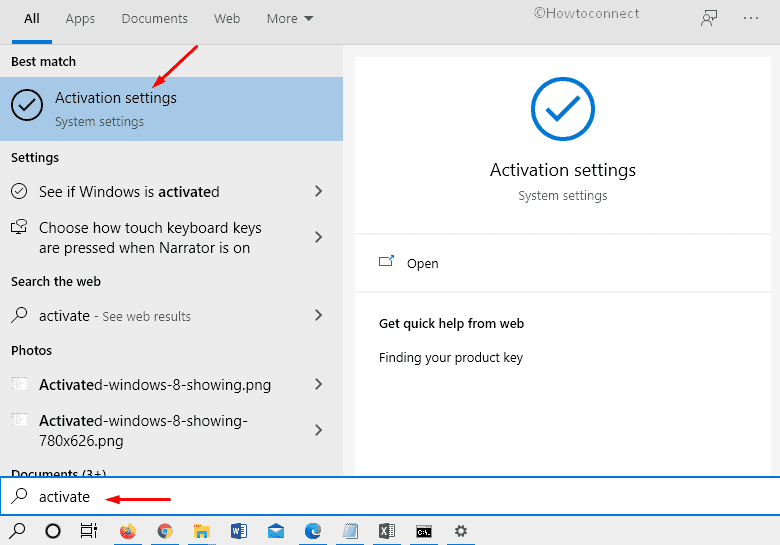This screenshot has width=780, height=545.
Task: Open Notepad from the taskbar
Action: [x=350, y=531]
